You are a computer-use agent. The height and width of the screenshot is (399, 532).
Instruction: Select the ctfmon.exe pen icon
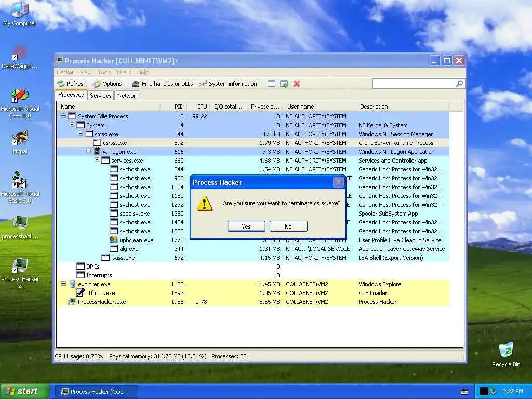[81, 293]
